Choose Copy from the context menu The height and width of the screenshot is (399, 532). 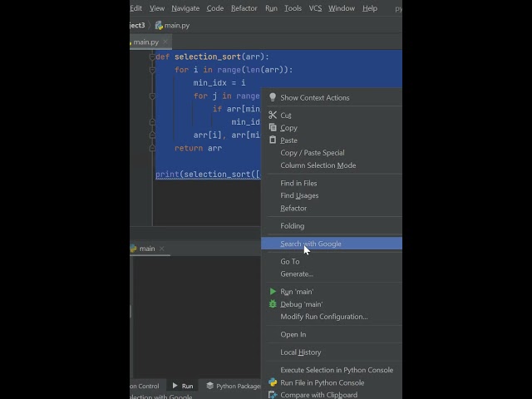pyautogui.click(x=332, y=128)
